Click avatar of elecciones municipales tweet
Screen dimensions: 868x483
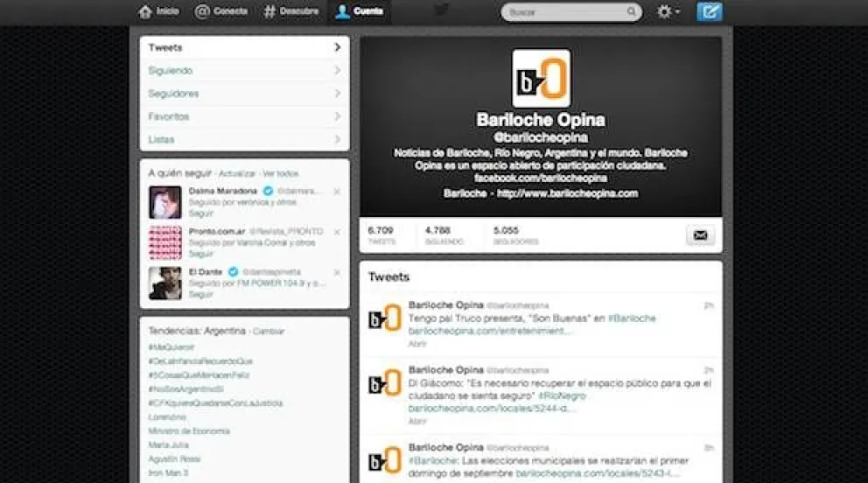coord(385,460)
